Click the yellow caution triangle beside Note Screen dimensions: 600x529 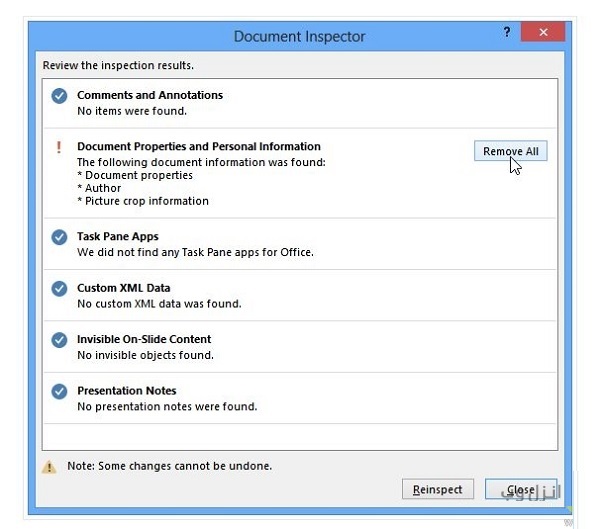pyautogui.click(x=49, y=467)
